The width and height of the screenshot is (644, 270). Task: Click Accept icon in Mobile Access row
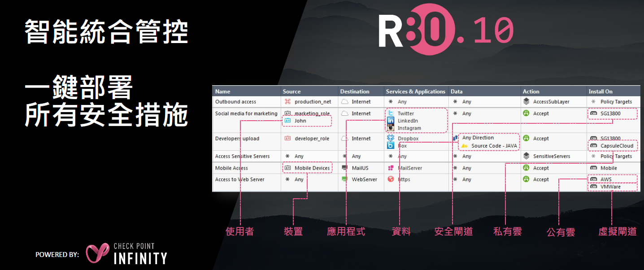(x=527, y=168)
